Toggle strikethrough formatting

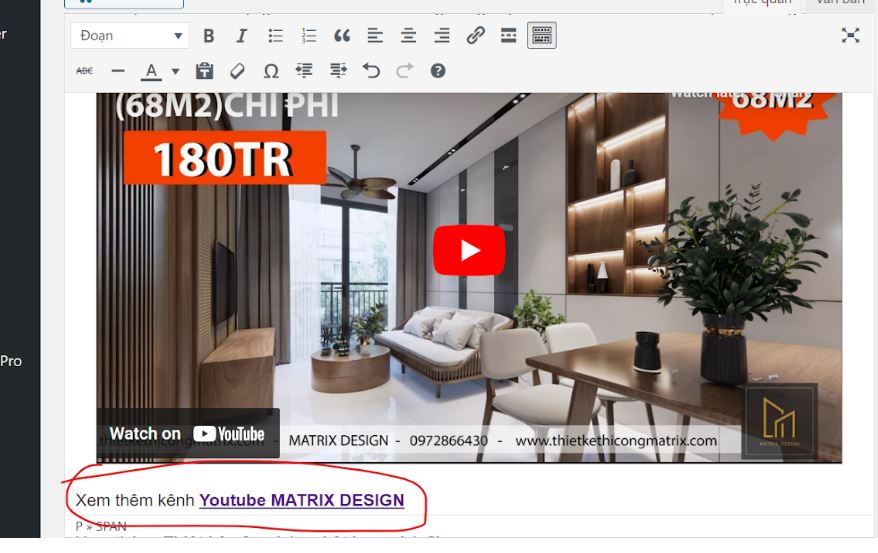click(85, 71)
